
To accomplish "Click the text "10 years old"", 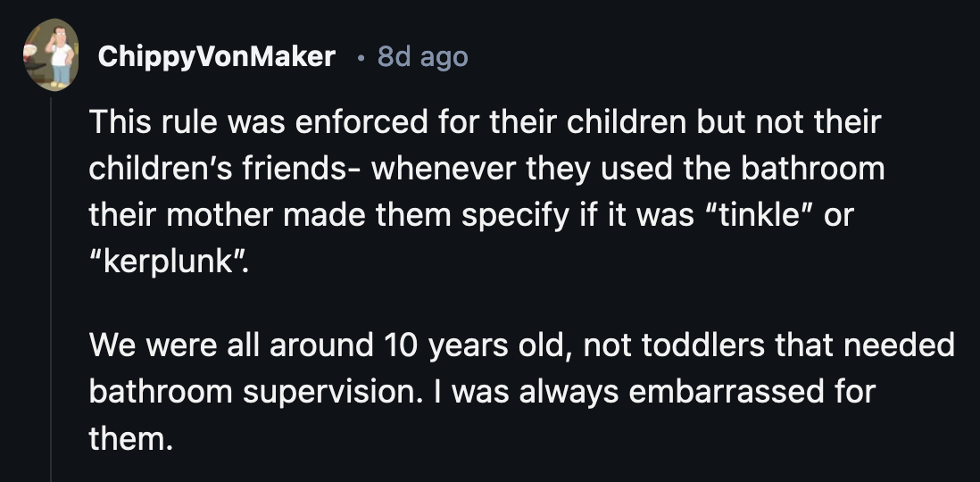I will (x=472, y=345).
